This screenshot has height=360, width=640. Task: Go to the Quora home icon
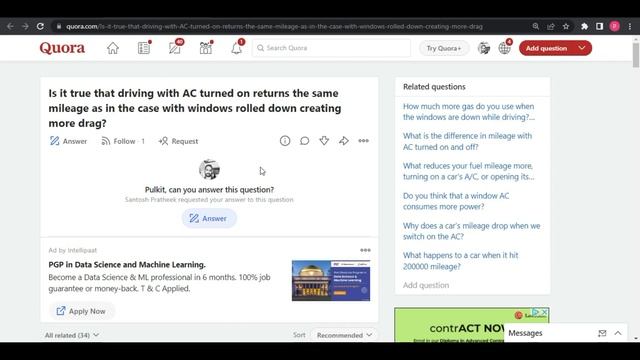tap(113, 48)
